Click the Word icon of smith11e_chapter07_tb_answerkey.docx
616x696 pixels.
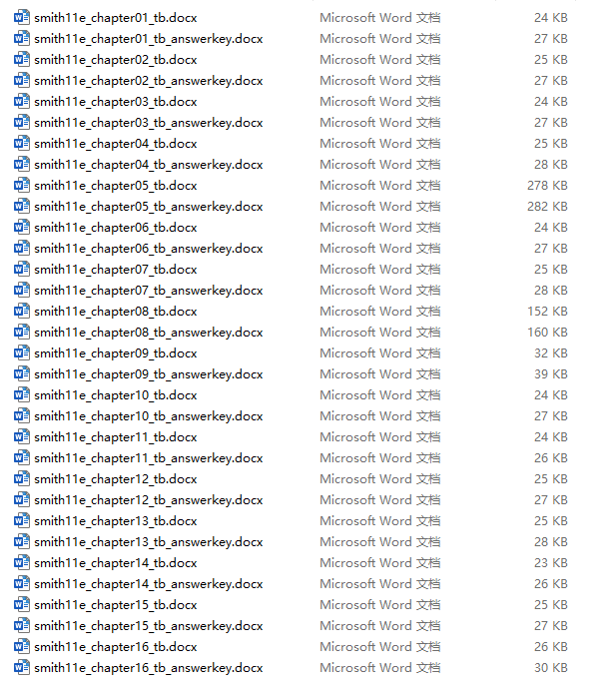coord(22,290)
